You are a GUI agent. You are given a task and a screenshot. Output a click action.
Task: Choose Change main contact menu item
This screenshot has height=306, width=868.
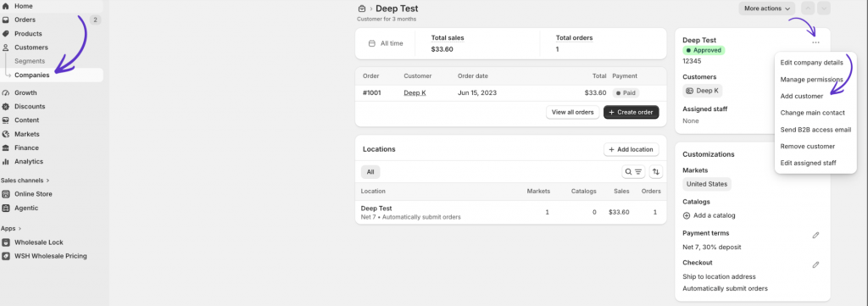point(812,113)
